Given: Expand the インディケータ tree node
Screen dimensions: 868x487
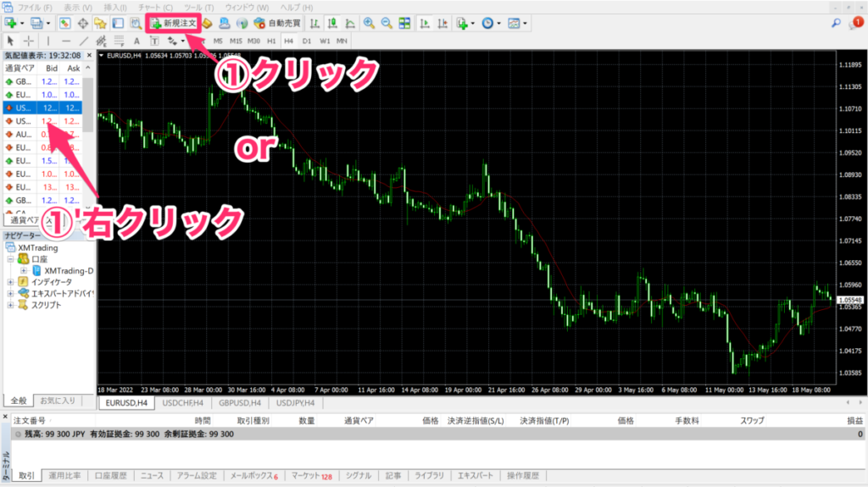Looking at the screenshot, I should click(10, 282).
